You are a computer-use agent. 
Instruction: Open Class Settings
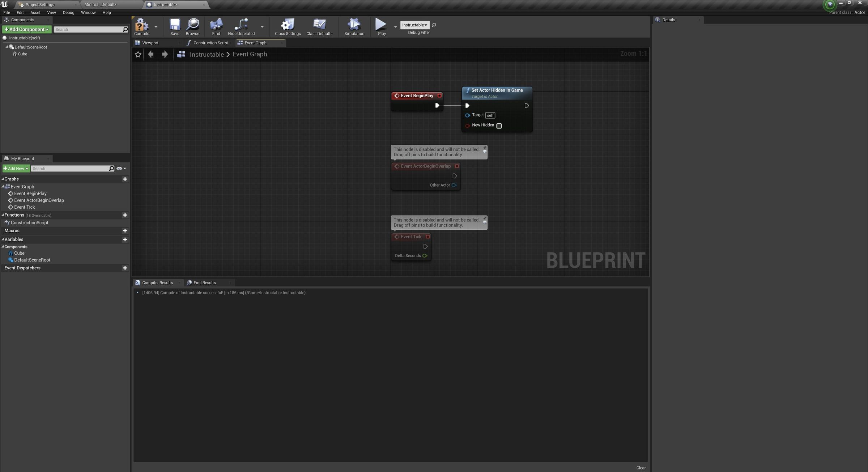coord(287,27)
